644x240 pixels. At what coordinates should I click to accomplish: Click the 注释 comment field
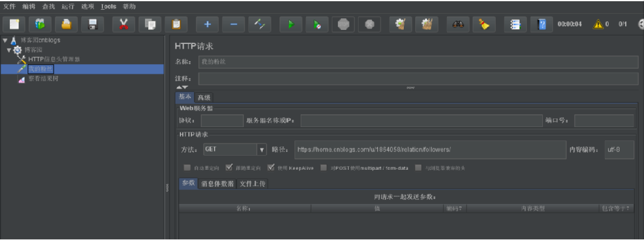click(x=418, y=79)
